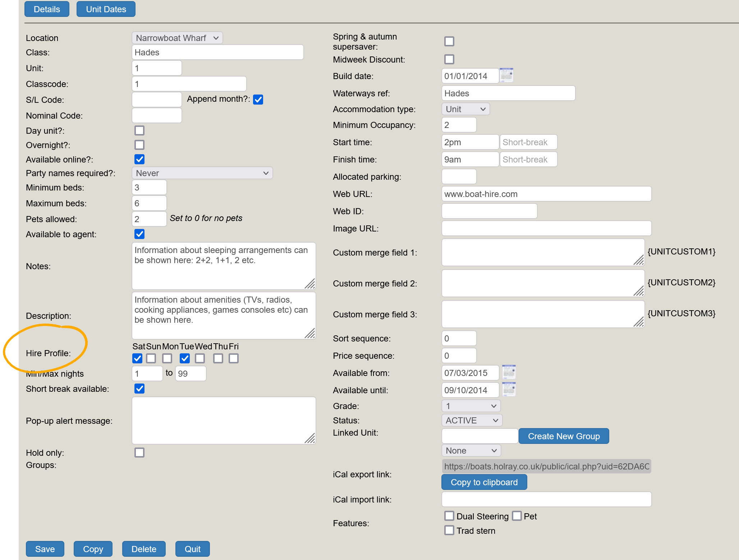Enable the Midweek Discount checkbox
The width and height of the screenshot is (739, 560).
(449, 59)
